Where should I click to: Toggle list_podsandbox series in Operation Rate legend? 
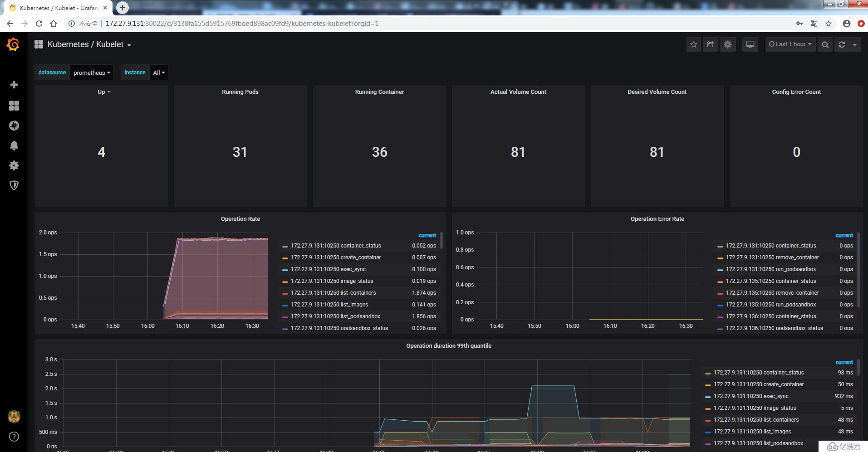(335, 316)
